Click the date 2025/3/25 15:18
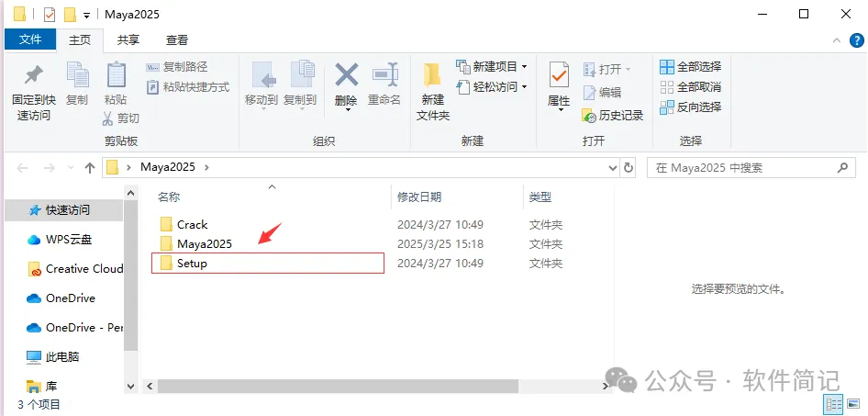 [x=440, y=244]
